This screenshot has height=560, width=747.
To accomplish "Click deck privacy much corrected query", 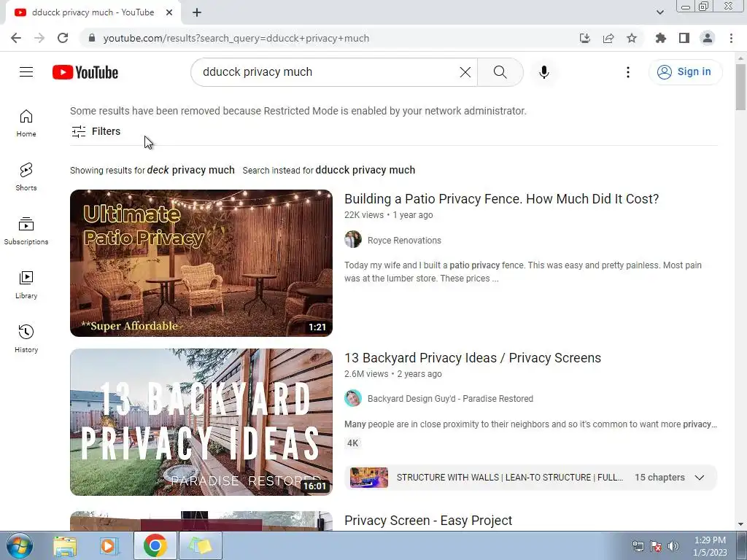I will (190, 170).
